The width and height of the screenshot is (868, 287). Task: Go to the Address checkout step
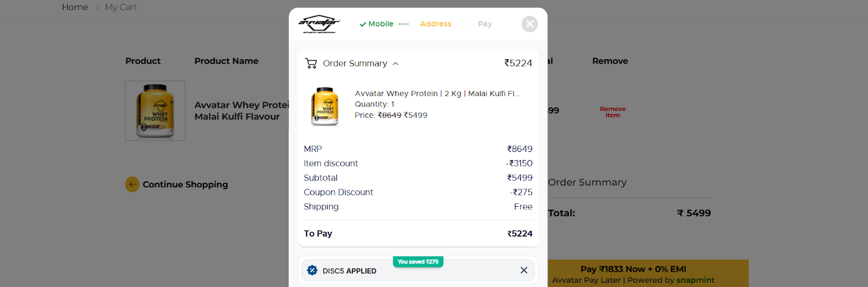pos(435,24)
